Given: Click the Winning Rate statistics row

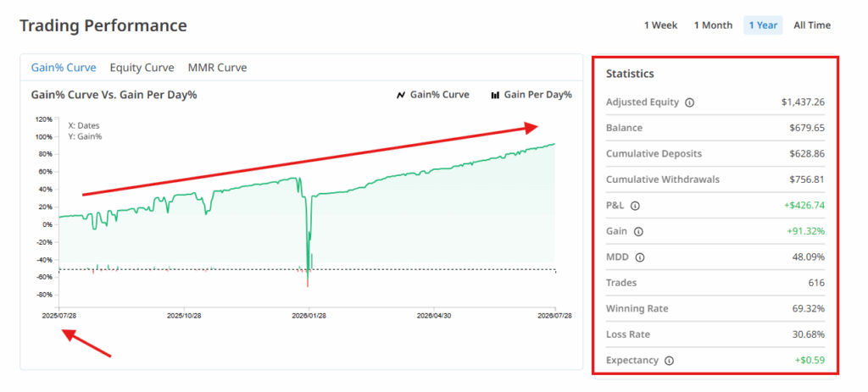Looking at the screenshot, I should coord(715,308).
